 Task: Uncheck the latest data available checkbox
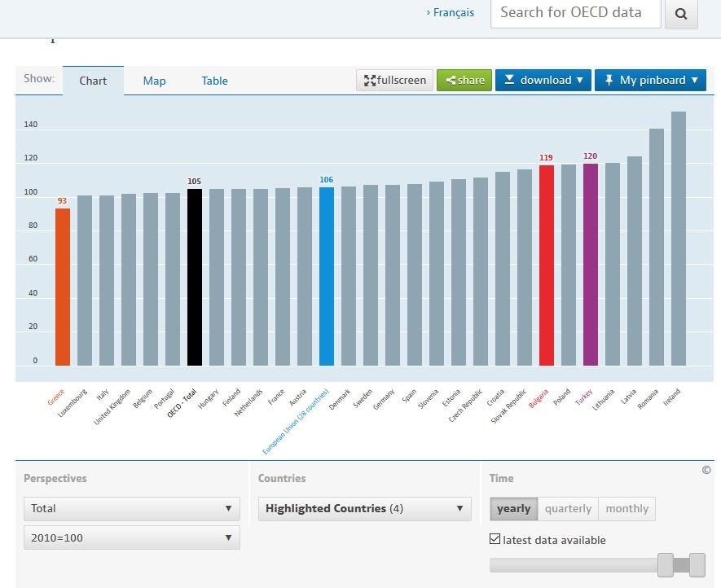tap(495, 539)
